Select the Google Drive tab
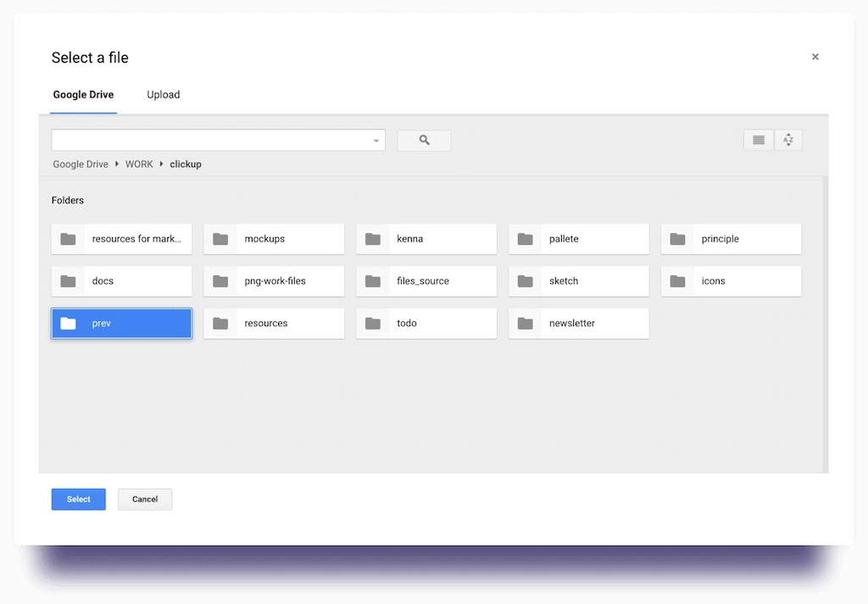Screen dimensions: 868x604 coord(83,94)
